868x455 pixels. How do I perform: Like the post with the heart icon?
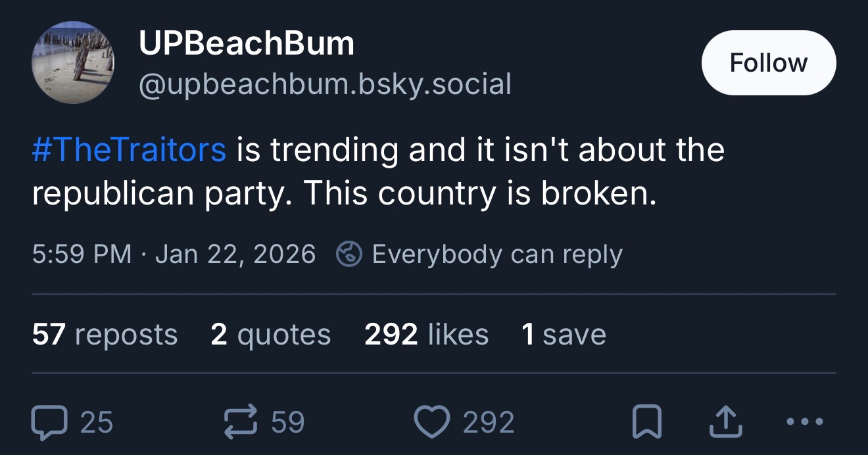(432, 422)
